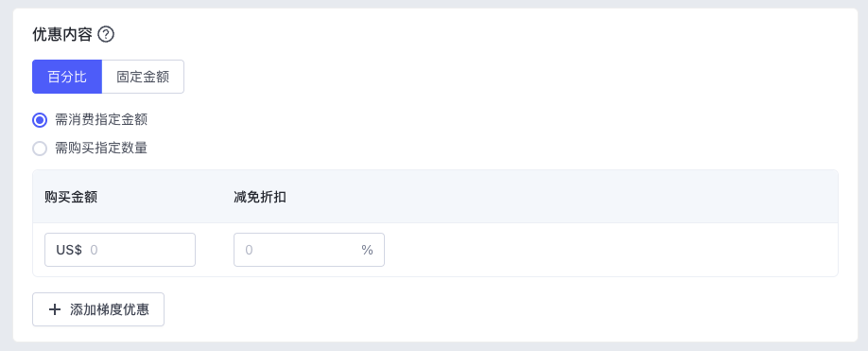Select the 需消费指定金额 radio button
The height and width of the screenshot is (351, 868).
point(40,119)
